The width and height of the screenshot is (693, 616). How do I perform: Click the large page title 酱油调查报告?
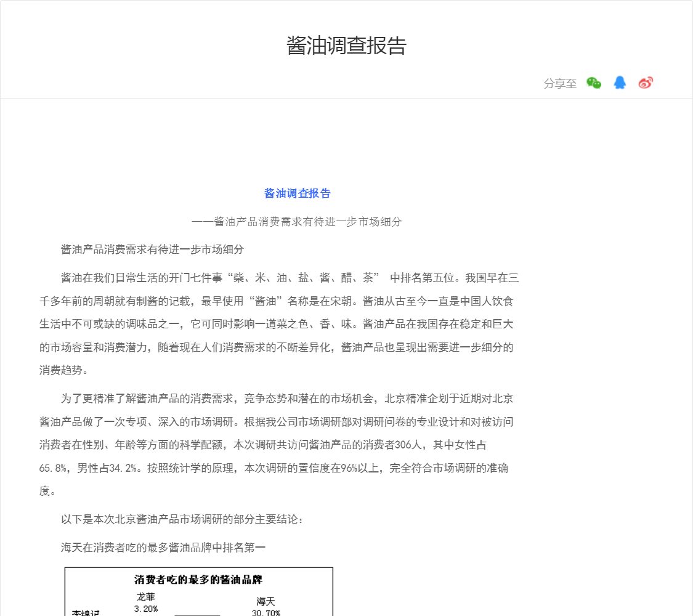[x=346, y=46]
